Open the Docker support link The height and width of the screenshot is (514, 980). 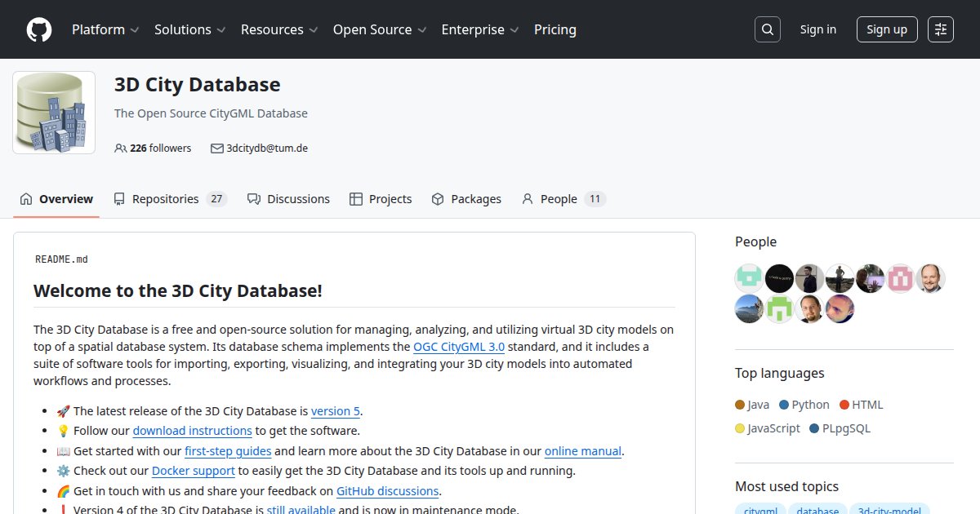pyautogui.click(x=194, y=471)
